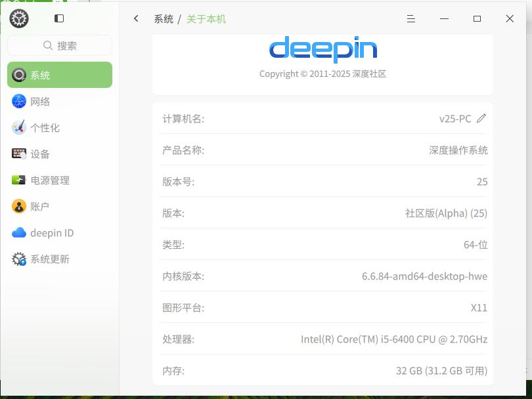The width and height of the screenshot is (532, 399).
Task: Click the search magnifier icon
Action: coord(48,45)
